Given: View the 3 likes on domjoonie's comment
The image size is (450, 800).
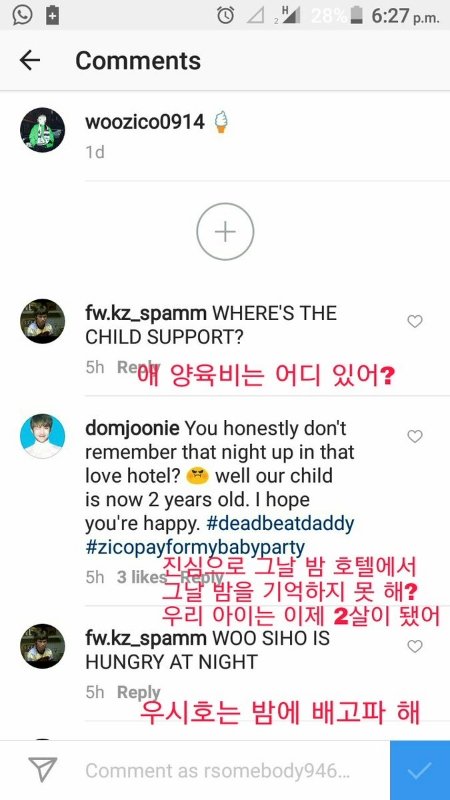Looking at the screenshot, I should (141, 577).
